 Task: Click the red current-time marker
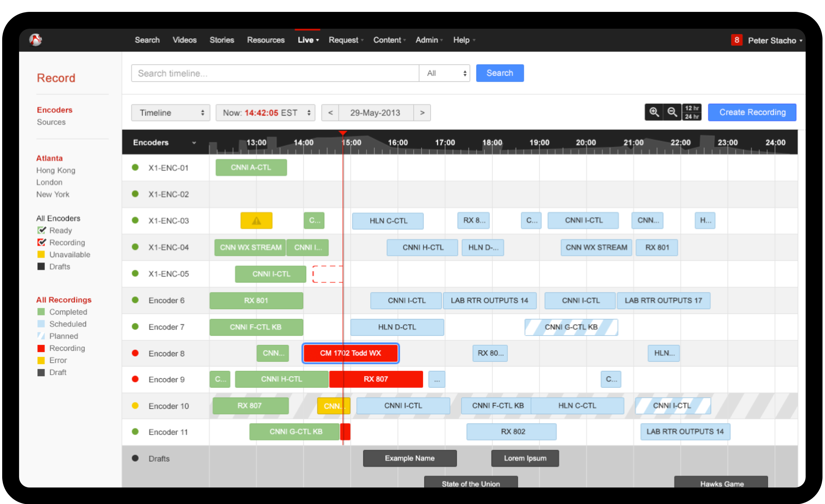pyautogui.click(x=343, y=133)
